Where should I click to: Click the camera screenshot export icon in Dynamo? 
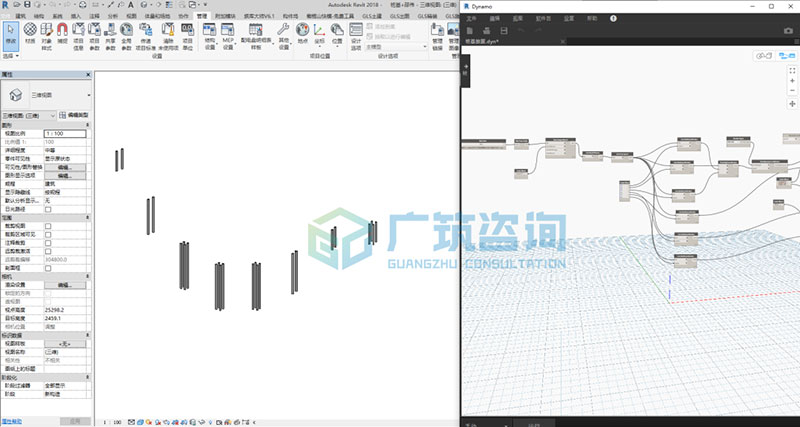(x=788, y=31)
